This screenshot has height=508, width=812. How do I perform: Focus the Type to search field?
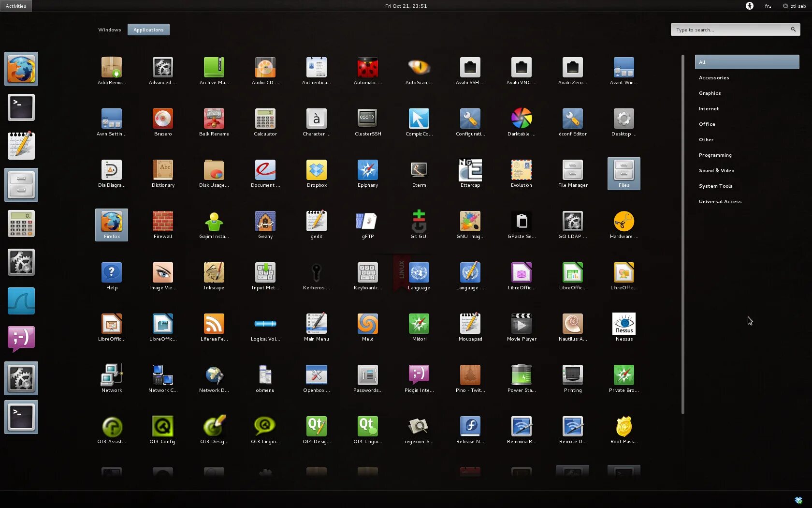click(x=735, y=30)
